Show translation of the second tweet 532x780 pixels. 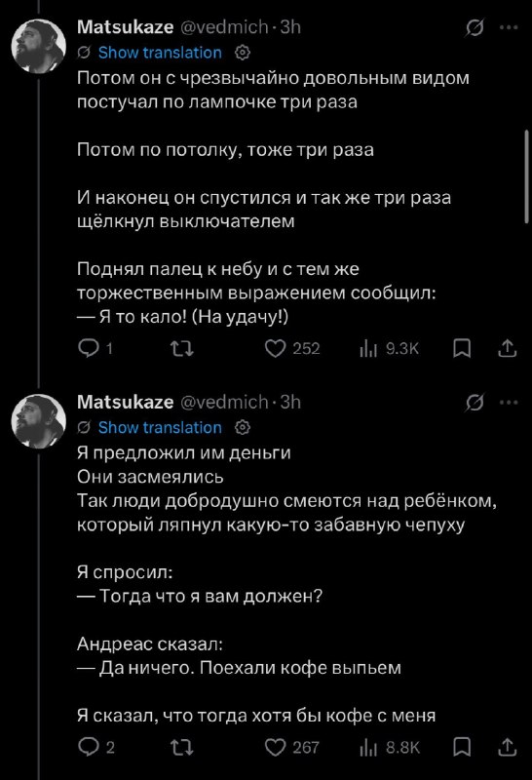tap(160, 427)
